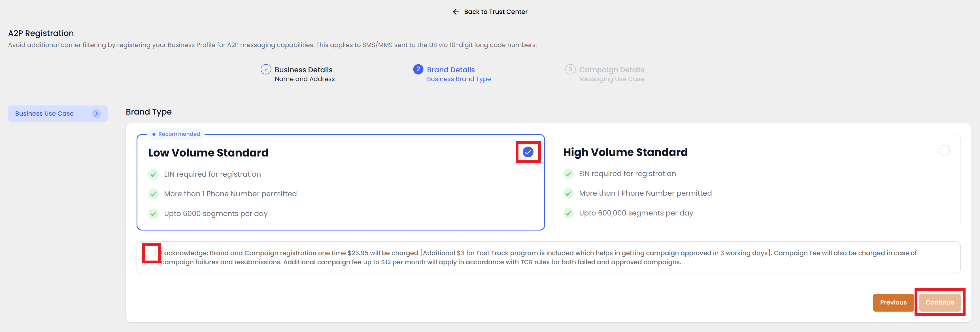The height and width of the screenshot is (332, 980).
Task: Open the Brand Details step label
Action: (x=450, y=70)
